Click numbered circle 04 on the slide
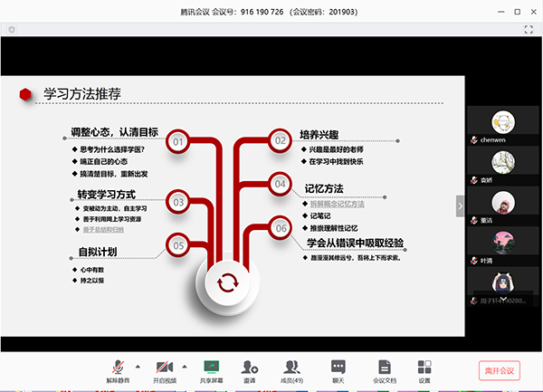 tap(280, 184)
